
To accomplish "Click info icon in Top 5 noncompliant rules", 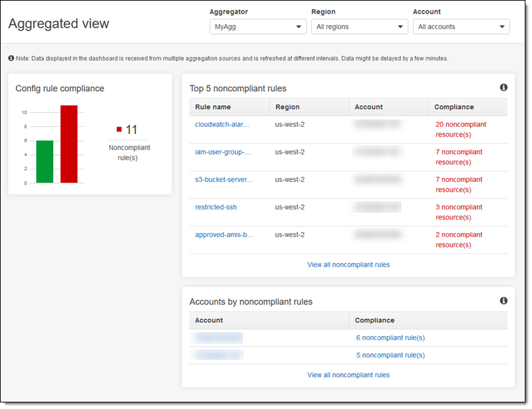I will pos(503,87).
